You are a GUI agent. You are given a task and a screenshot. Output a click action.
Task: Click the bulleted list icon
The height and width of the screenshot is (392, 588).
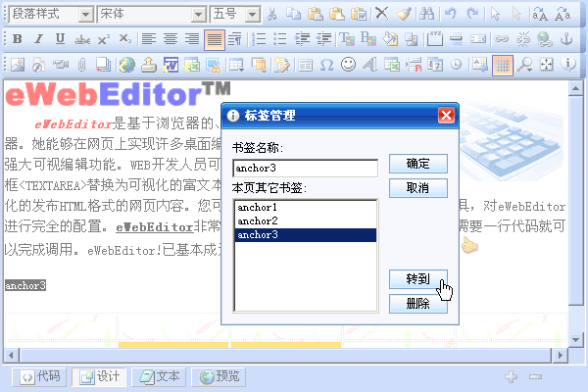click(x=280, y=39)
